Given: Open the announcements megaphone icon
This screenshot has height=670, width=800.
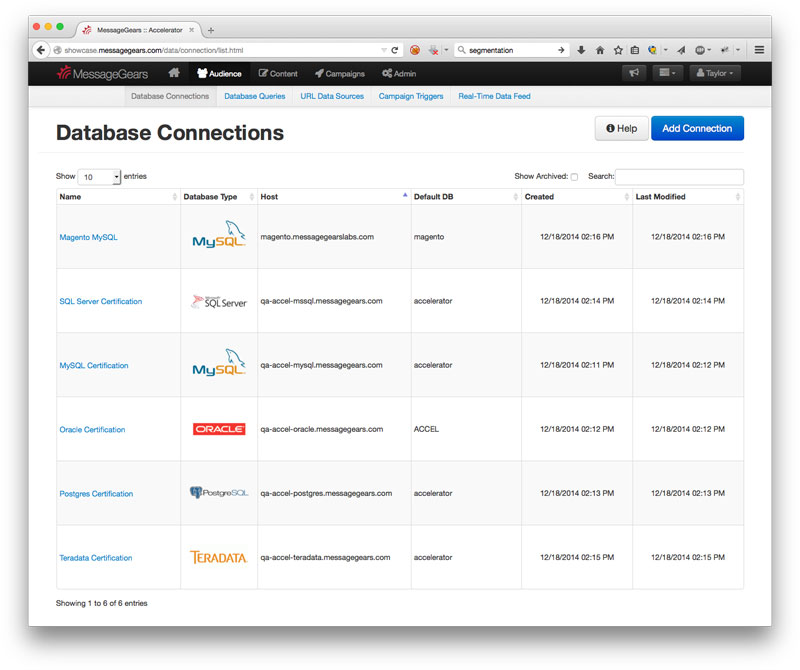Looking at the screenshot, I should tap(633, 73).
